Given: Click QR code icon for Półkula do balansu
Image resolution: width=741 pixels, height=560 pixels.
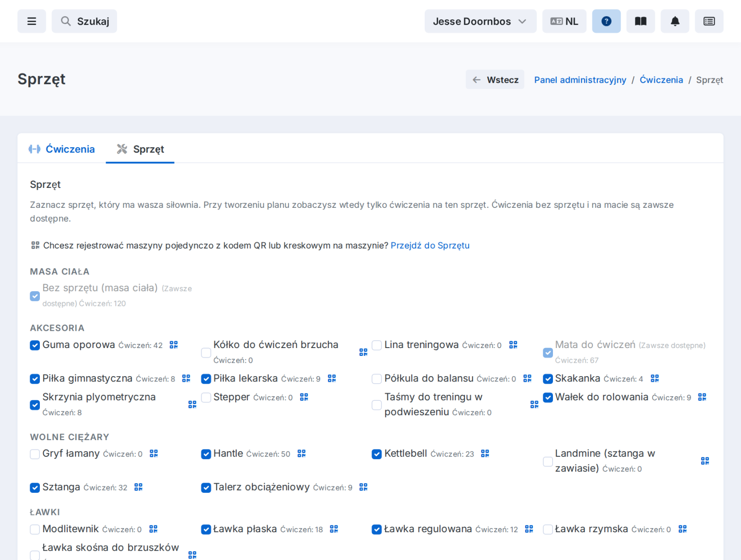Looking at the screenshot, I should [527, 379].
